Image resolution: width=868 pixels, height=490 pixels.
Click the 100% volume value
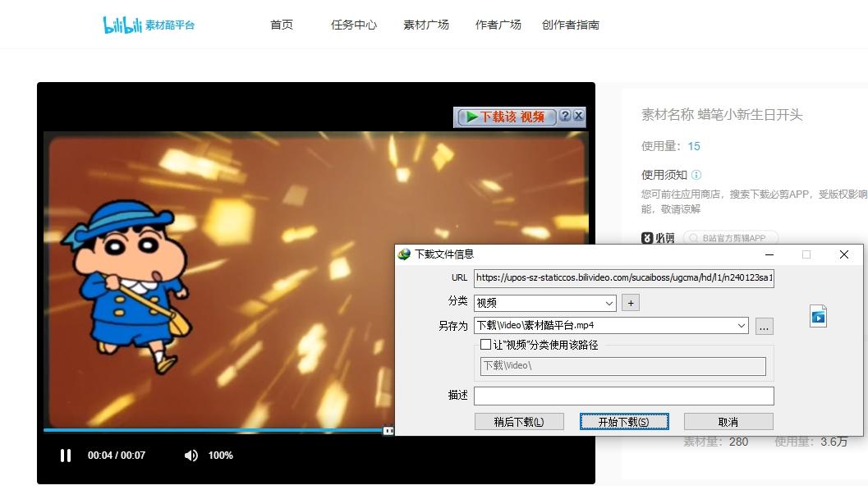(220, 456)
